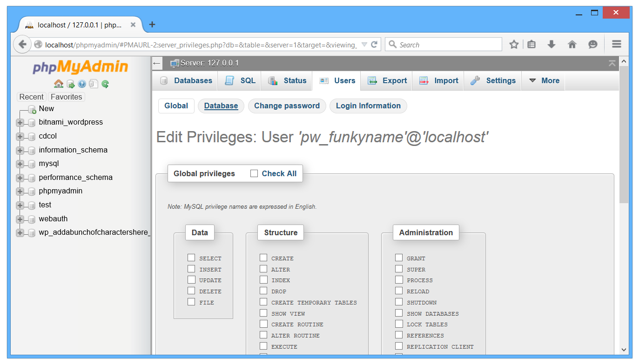639x364 pixels.
Task: Click the browser bookmark star icon
Action: pos(514,45)
